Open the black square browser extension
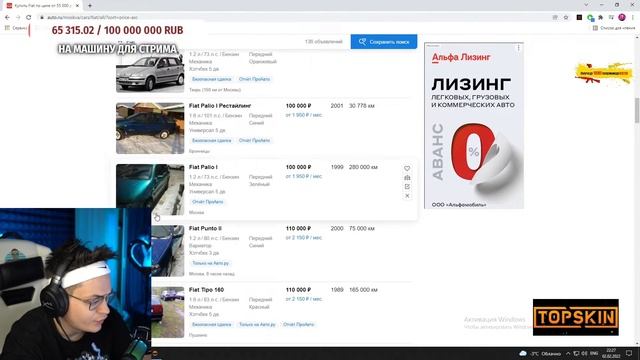640x360 pixels. click(579, 18)
